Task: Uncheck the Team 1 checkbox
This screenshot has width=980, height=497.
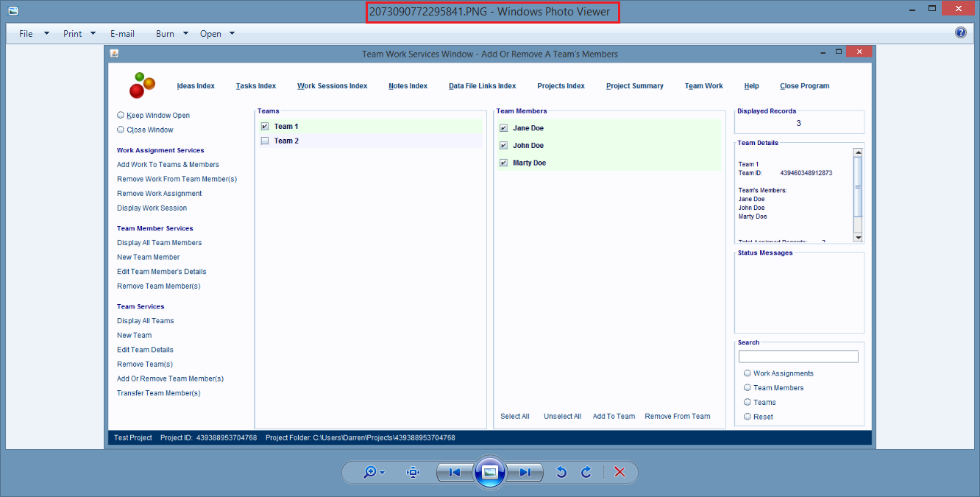Action: (265, 126)
